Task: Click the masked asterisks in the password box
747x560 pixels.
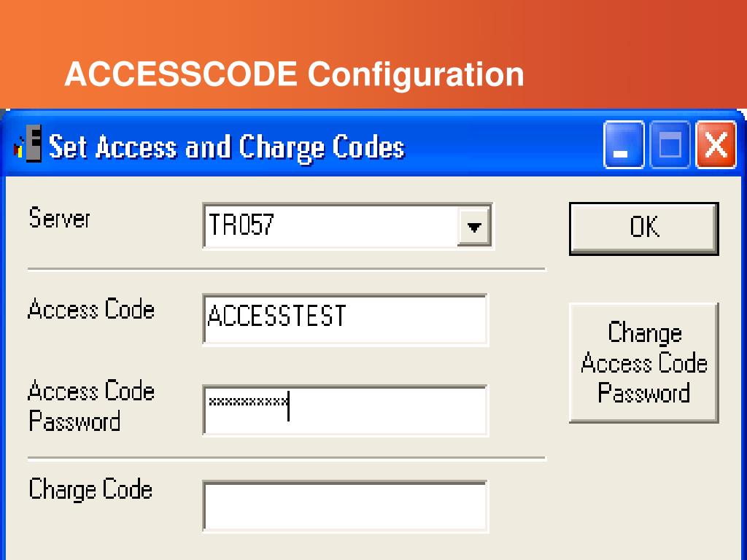Action: coord(248,402)
